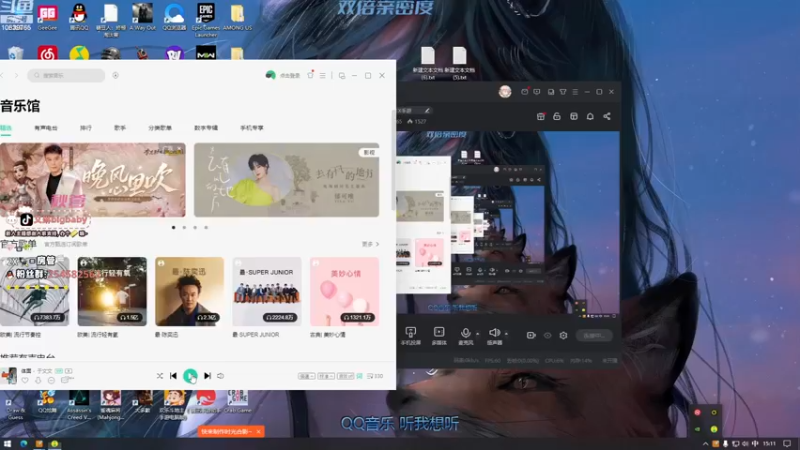This screenshot has width=800, height=450.
Task: Toggle the eye preview visibility icon
Action: point(547,335)
